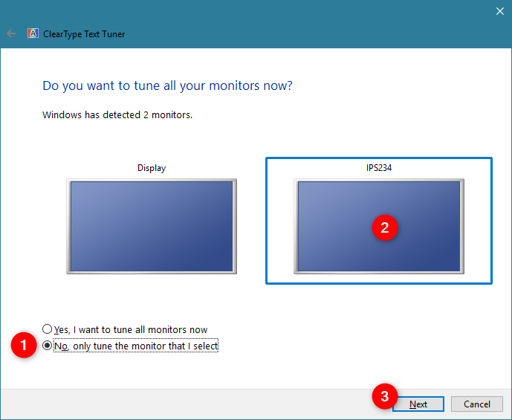Click the red step 2 marker
The image size is (512, 420).
tap(385, 227)
